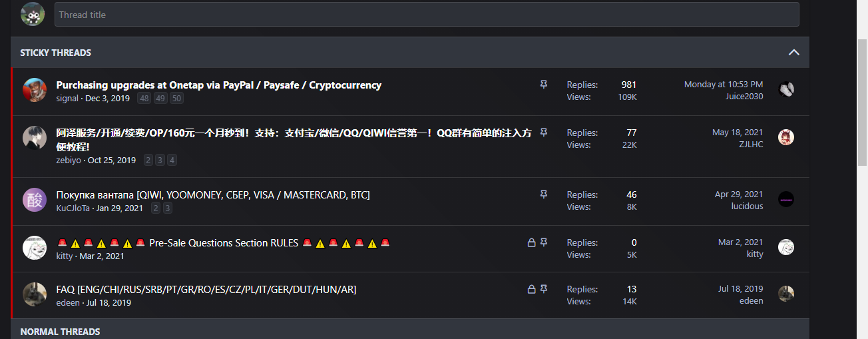This screenshot has width=868, height=339.
Task: Click the lock icon on FAQ thread
Action: pos(531,290)
